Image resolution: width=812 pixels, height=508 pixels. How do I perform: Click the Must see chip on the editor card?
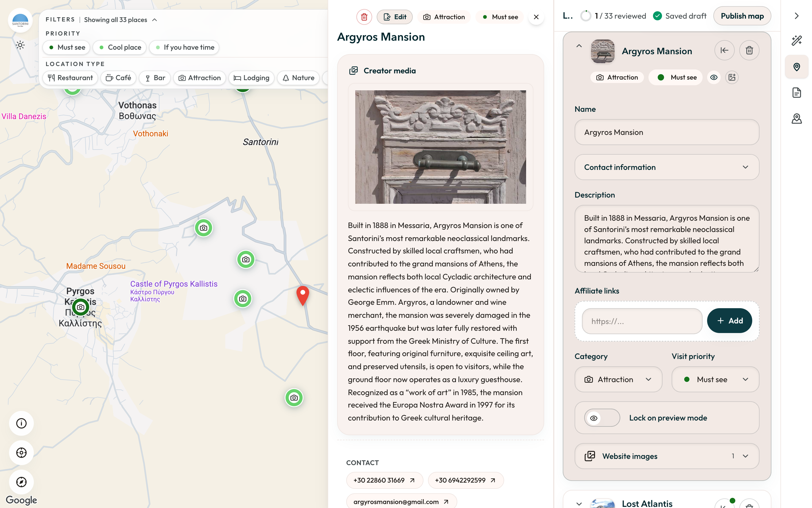point(676,77)
